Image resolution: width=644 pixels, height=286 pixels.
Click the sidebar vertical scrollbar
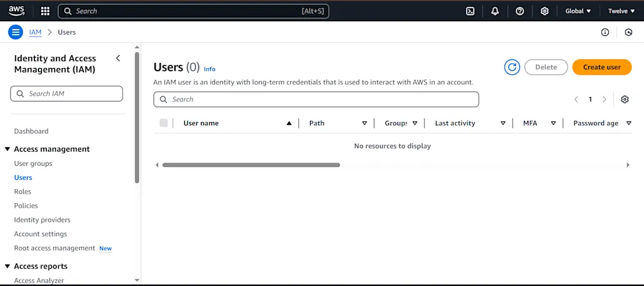137,118
